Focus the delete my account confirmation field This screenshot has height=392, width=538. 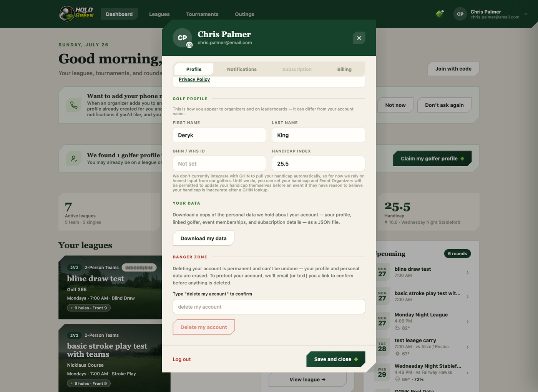point(269,307)
